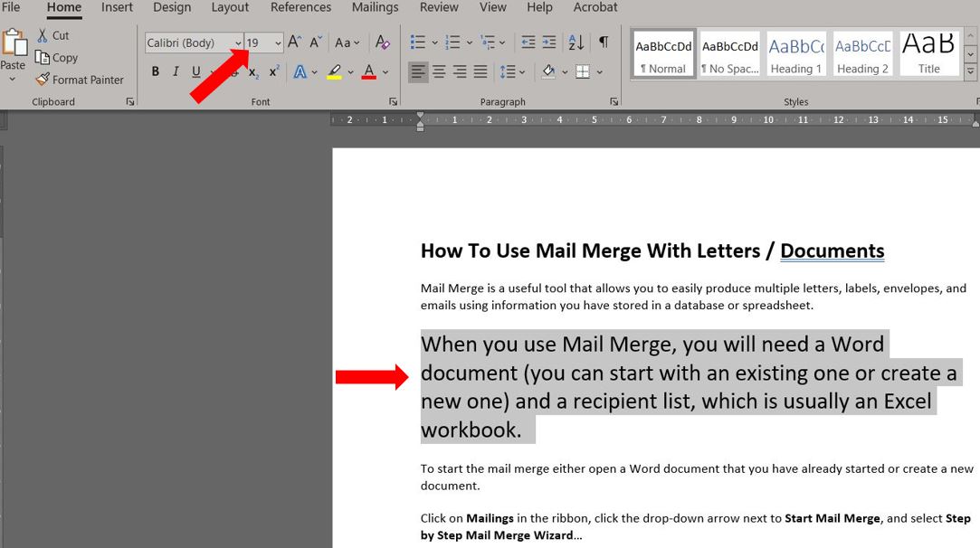The height and width of the screenshot is (548, 980).
Task: Underline the selected paragraph
Action: (x=195, y=71)
